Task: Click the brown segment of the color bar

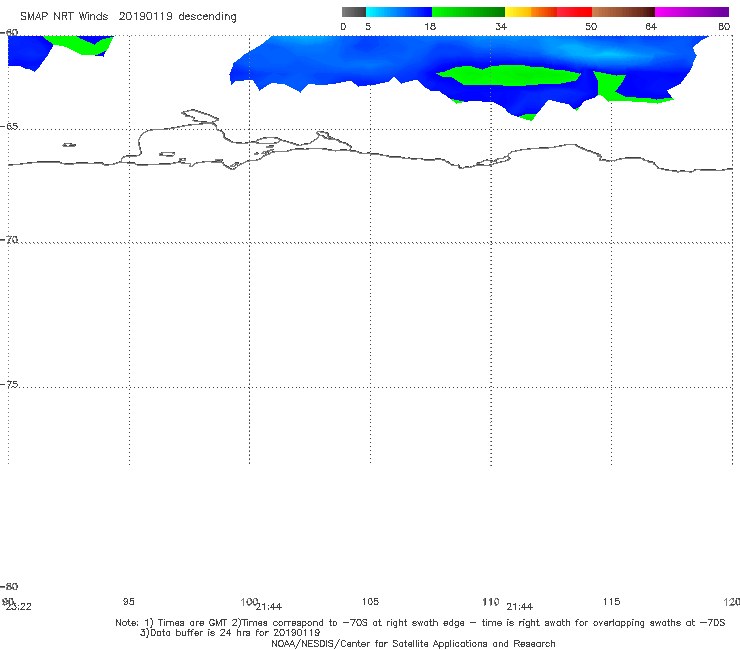Action: (x=623, y=12)
